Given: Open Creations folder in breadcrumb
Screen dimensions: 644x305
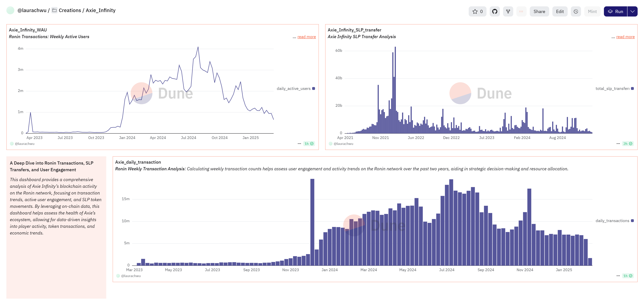Looking at the screenshot, I should point(70,10).
